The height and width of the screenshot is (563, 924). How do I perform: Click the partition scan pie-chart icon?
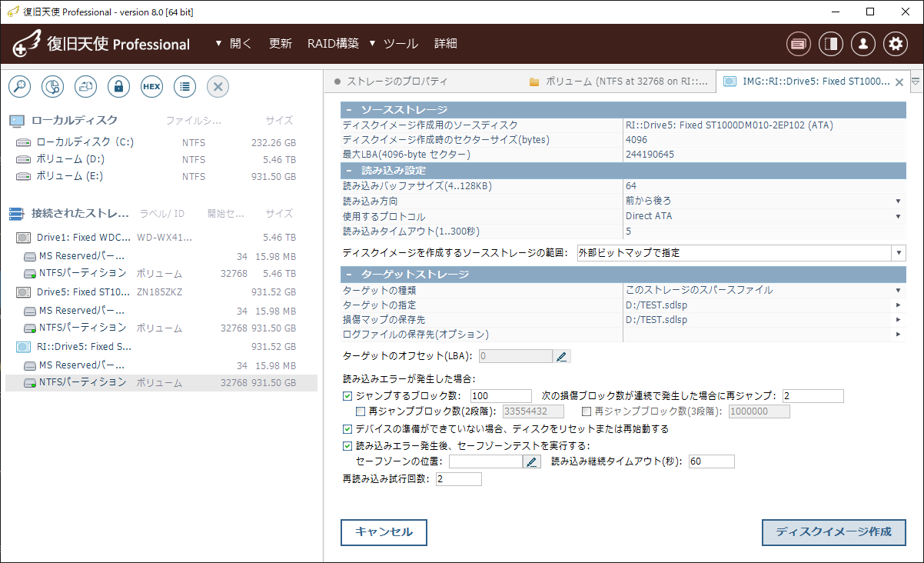point(52,86)
